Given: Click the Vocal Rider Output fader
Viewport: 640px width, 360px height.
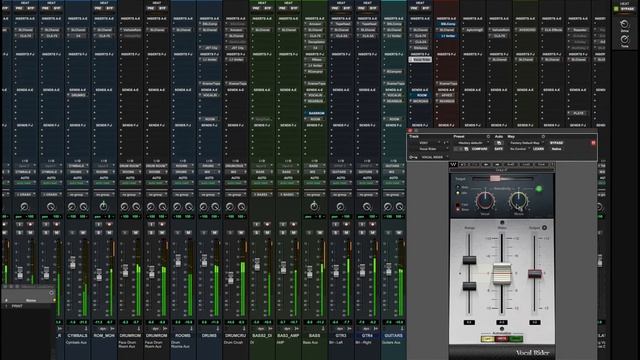Looking at the screenshot, I should coord(535,274).
